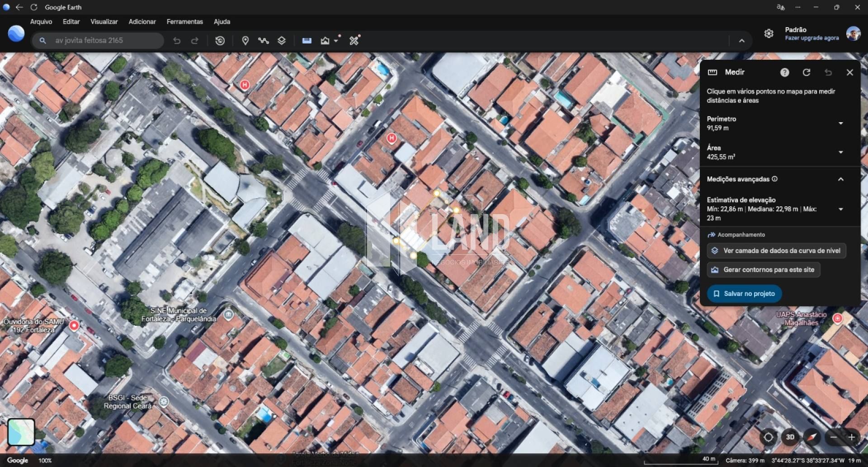Click the terrain contour tool icon

point(325,41)
